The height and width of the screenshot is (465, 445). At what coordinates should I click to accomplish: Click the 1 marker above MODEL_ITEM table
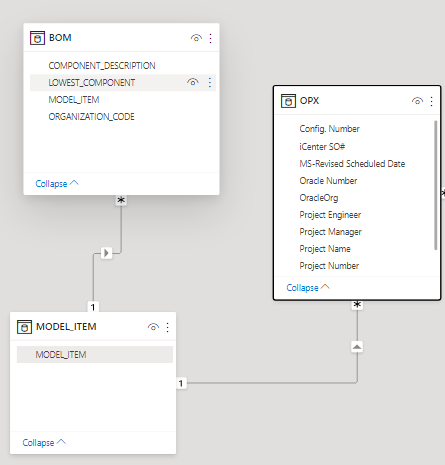[x=93, y=307]
